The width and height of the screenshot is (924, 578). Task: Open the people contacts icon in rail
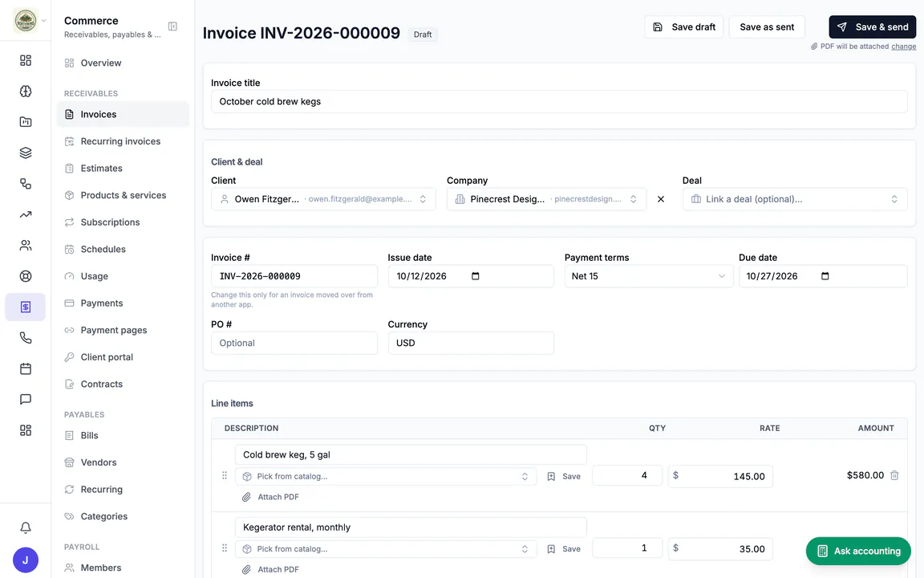[26, 246]
